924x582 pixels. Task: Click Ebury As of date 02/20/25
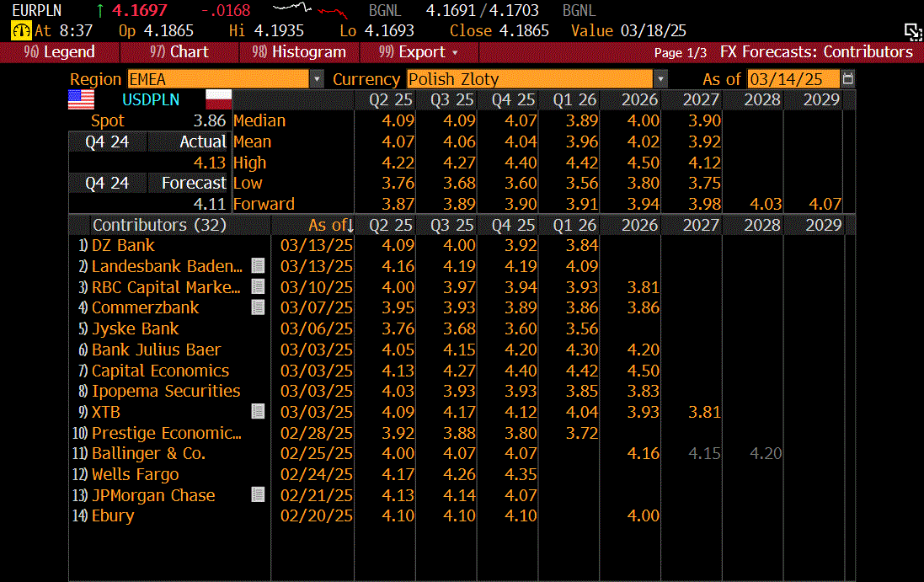pyautogui.click(x=317, y=516)
